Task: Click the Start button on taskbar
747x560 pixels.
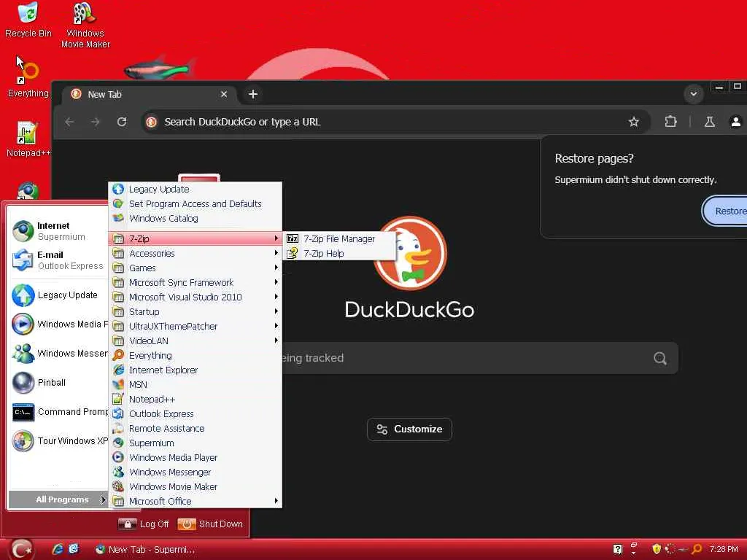Action: (21, 550)
